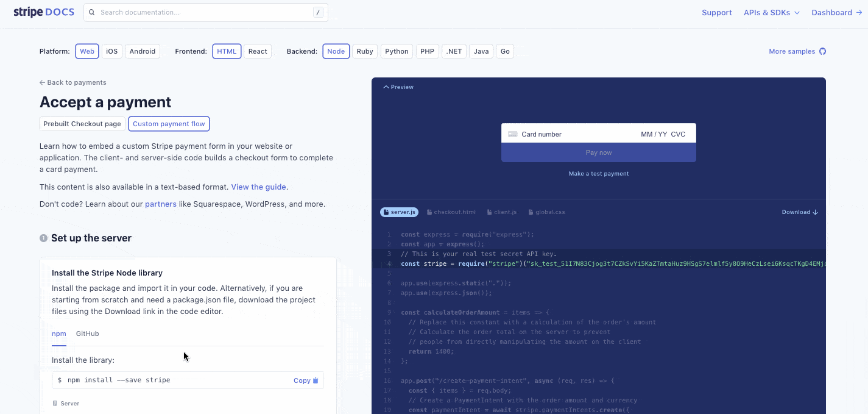Choose Ruby as the backend
This screenshot has width=868, height=414.
click(x=365, y=51)
